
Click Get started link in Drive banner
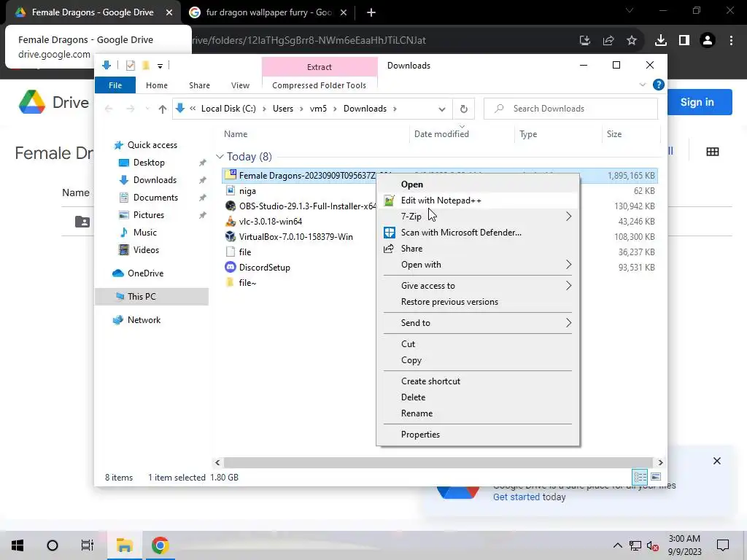click(516, 497)
